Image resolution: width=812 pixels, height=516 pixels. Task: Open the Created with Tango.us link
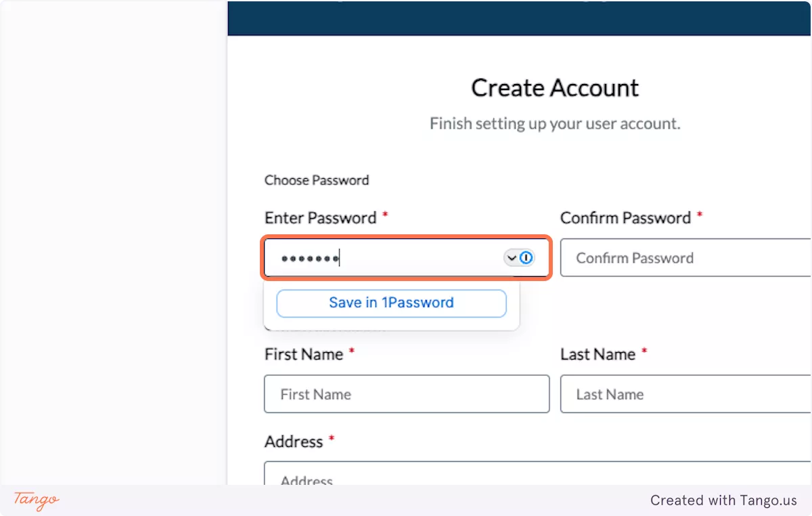[x=723, y=500]
